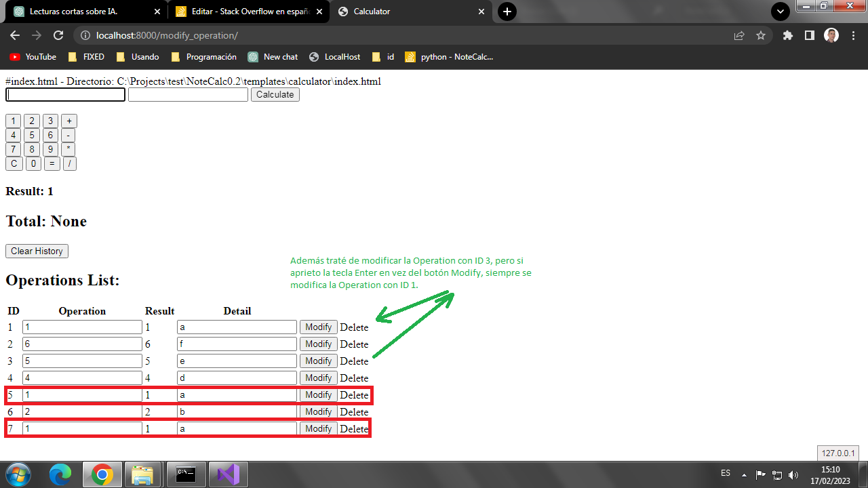Image resolution: width=868 pixels, height=488 pixels.
Task: Click Modify for operation ID 3
Action: pyautogui.click(x=319, y=361)
